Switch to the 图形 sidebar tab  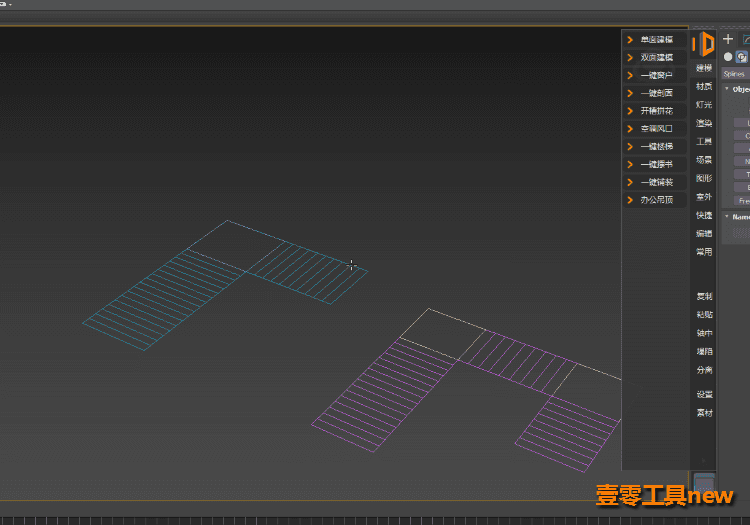[704, 178]
